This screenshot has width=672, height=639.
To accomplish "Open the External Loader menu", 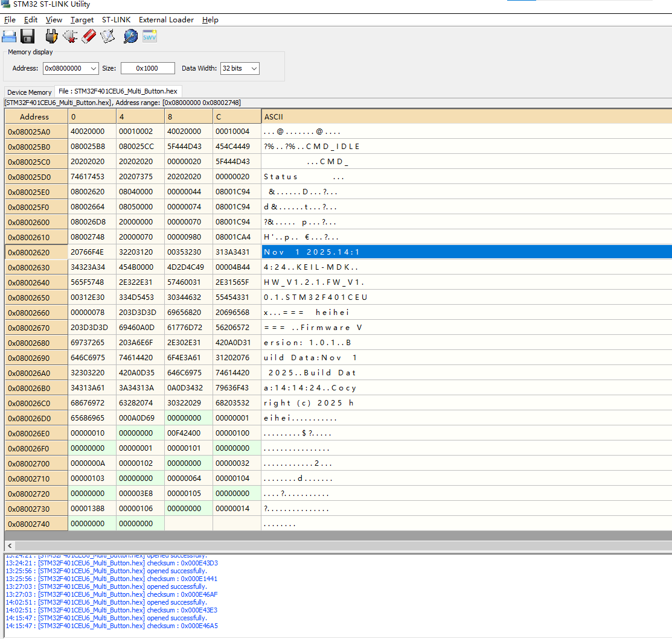I will [x=166, y=20].
